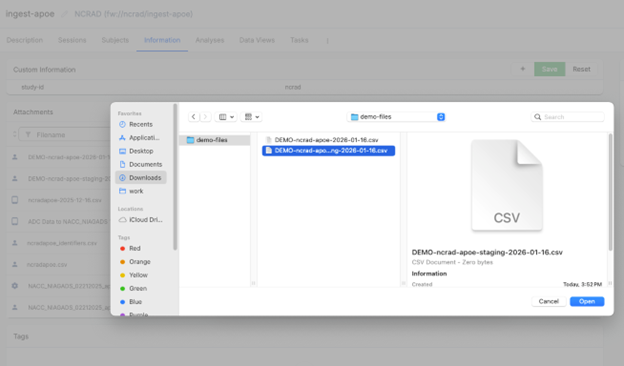This screenshot has width=624, height=366.
Task: Click preview pane scrollbar
Action: 610,192
